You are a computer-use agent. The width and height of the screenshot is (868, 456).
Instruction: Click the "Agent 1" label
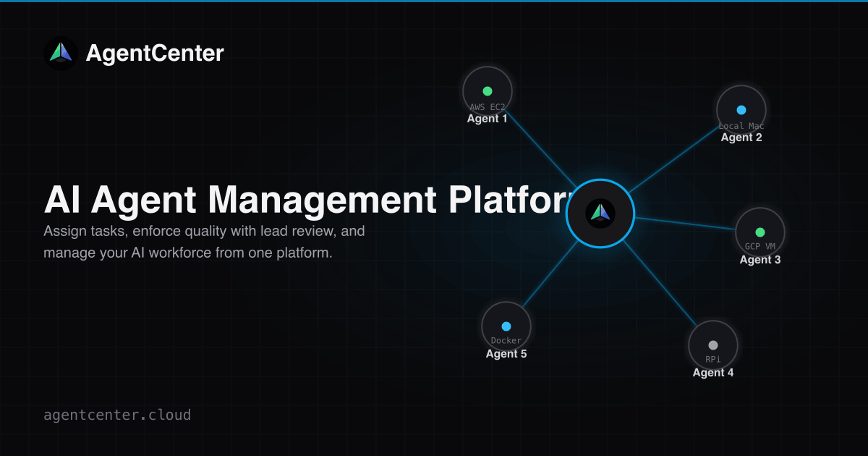click(488, 119)
